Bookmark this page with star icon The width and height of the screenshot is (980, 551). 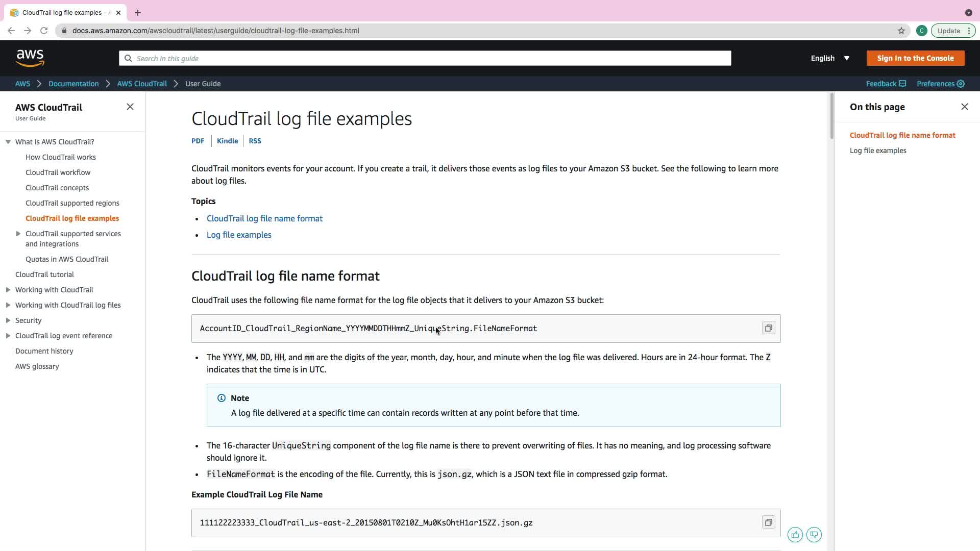(x=901, y=31)
